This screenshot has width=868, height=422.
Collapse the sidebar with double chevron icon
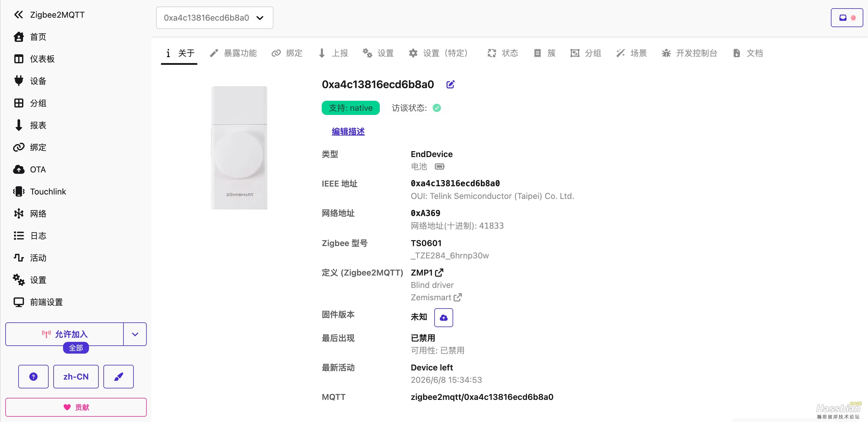tap(18, 14)
